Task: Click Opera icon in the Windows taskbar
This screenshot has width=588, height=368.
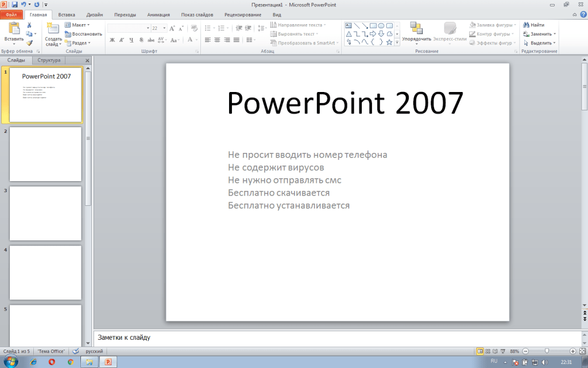Action: [52, 362]
